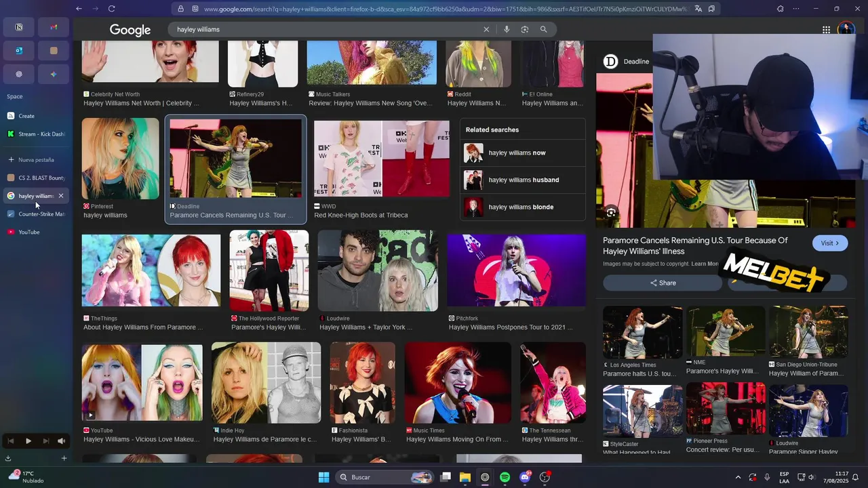Open NME Paramore's Hayley related image
This screenshot has height=488, width=868.
tap(726, 332)
